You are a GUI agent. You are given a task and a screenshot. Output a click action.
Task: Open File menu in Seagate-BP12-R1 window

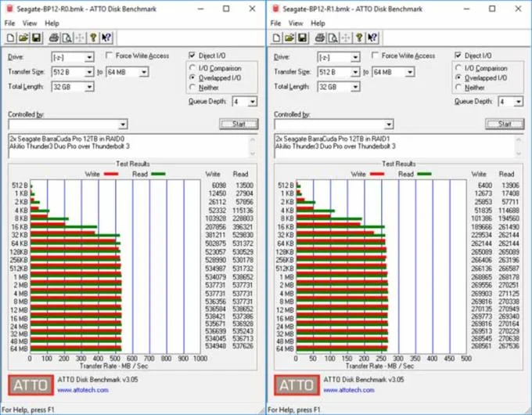(275, 23)
